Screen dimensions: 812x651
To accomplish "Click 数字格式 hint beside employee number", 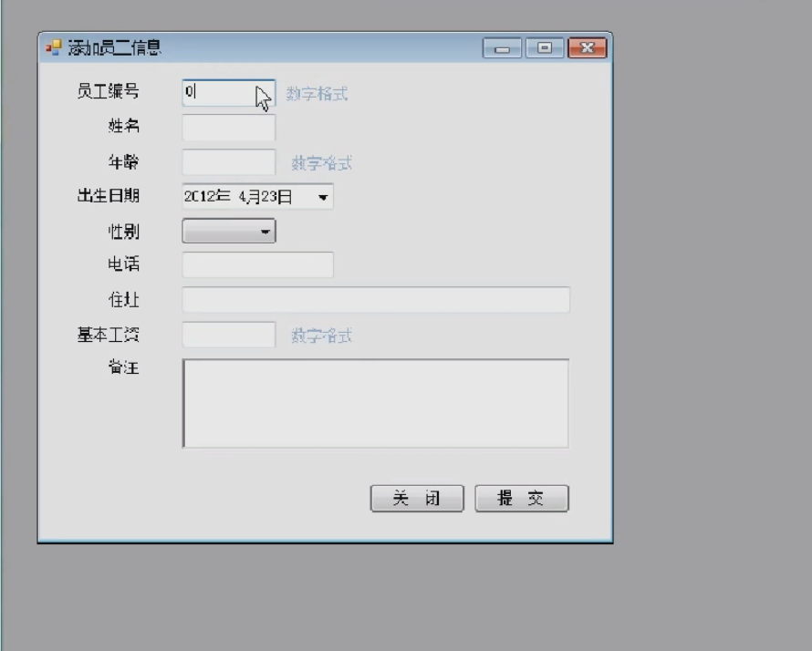I will (317, 94).
